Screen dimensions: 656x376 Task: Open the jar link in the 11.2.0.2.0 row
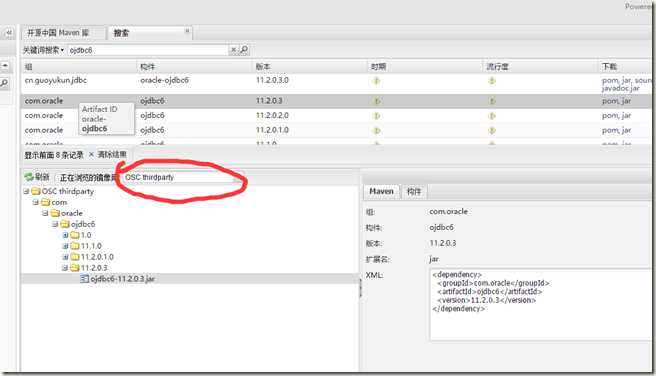point(626,116)
